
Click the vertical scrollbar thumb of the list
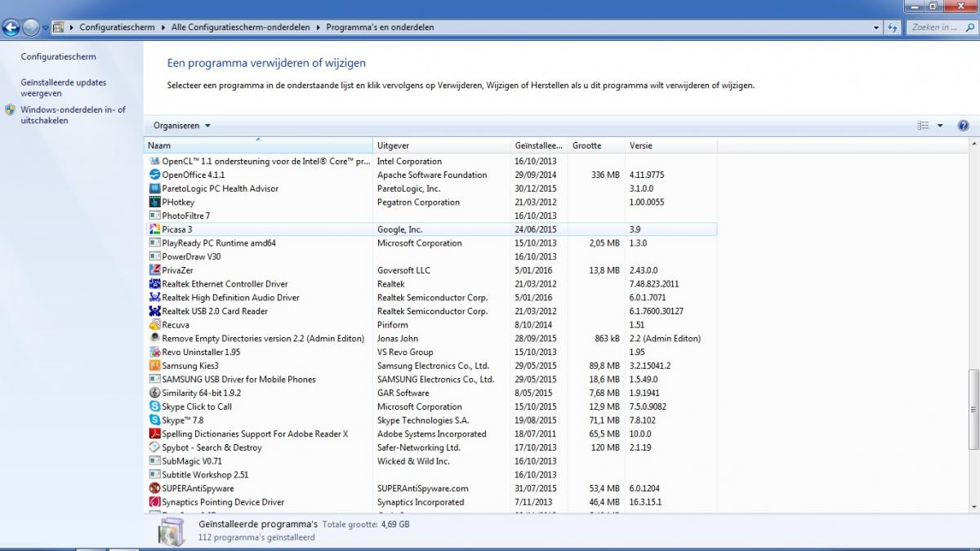pos(972,409)
